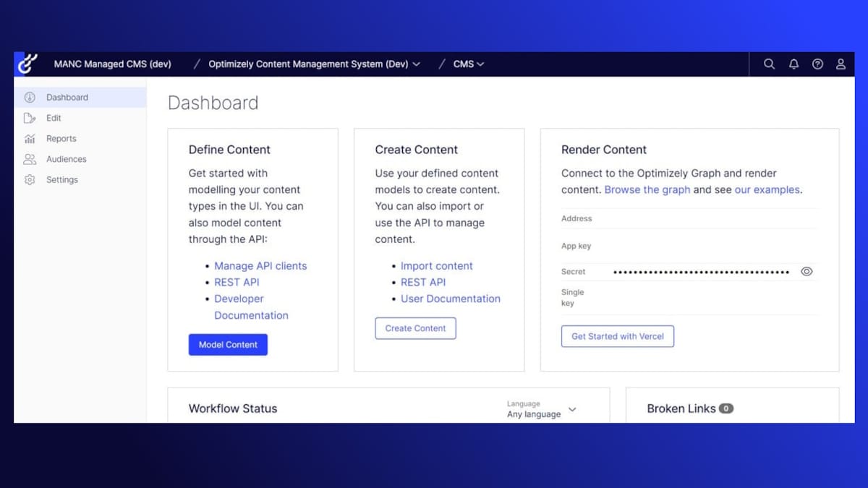Click the masked Secret value
This screenshot has height=488, width=868.
(702, 273)
